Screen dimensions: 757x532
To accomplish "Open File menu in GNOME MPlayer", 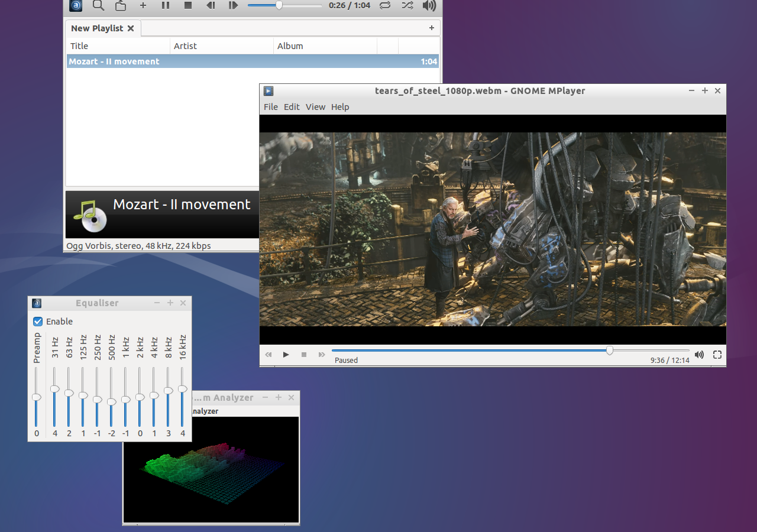I will 271,107.
